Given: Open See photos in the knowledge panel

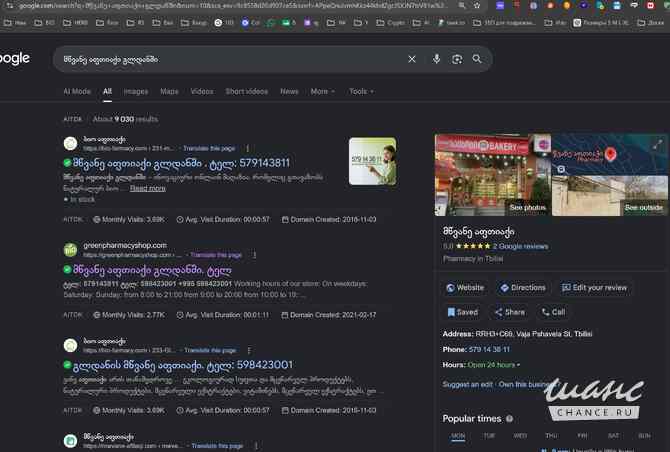Looking at the screenshot, I should [x=528, y=208].
